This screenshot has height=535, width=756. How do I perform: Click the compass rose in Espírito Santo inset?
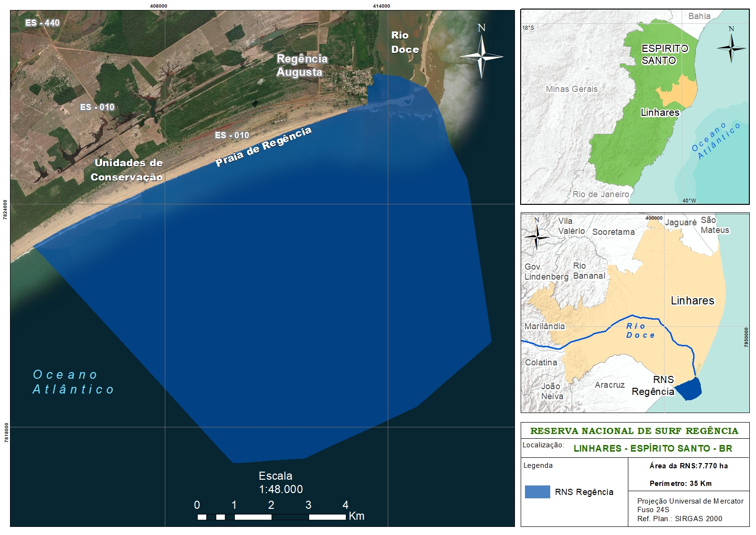click(731, 47)
